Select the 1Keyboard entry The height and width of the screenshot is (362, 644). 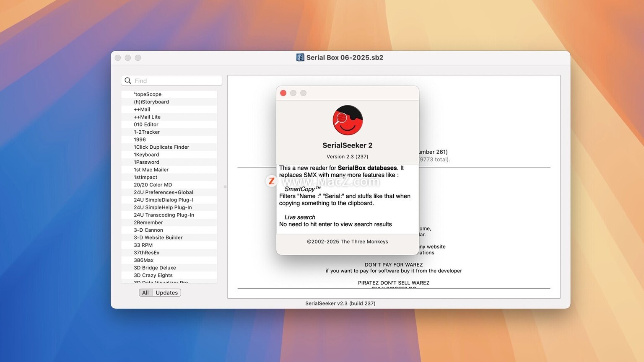[x=169, y=155]
